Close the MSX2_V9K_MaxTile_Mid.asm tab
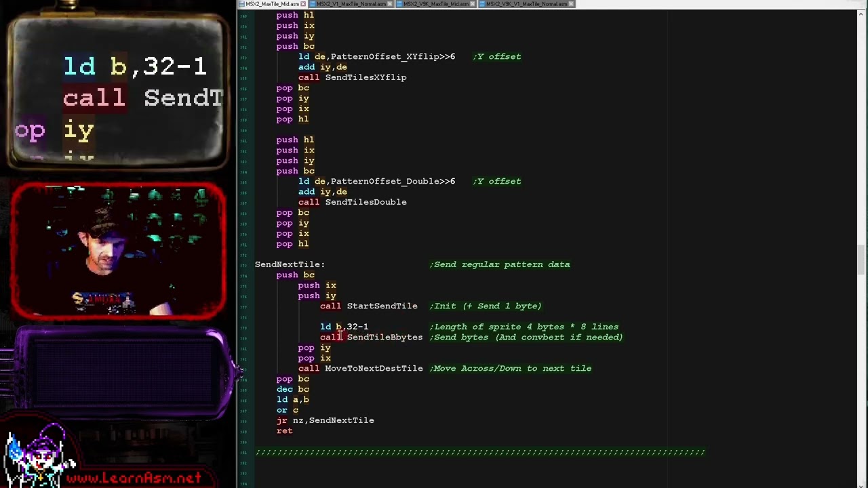The image size is (868, 488). pos(473,4)
